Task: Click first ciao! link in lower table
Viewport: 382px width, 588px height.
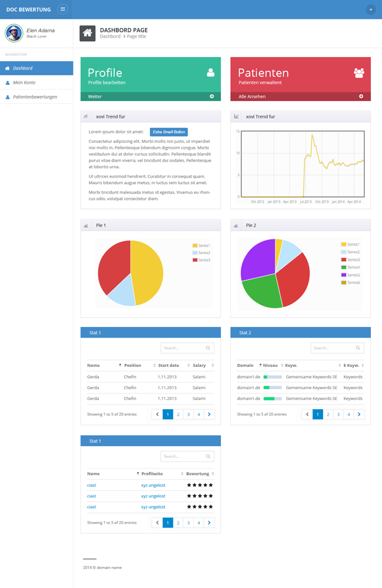Action: (x=92, y=485)
